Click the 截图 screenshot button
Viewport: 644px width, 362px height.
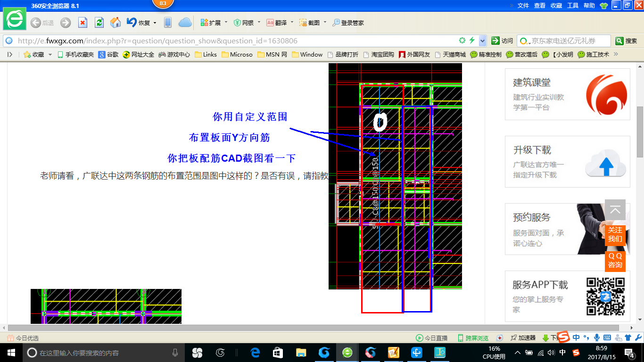pos(309,23)
